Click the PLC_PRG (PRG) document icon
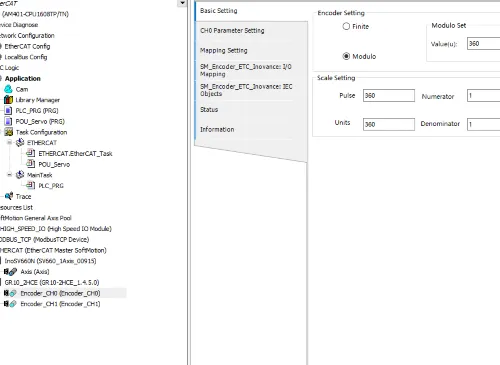 [8, 110]
